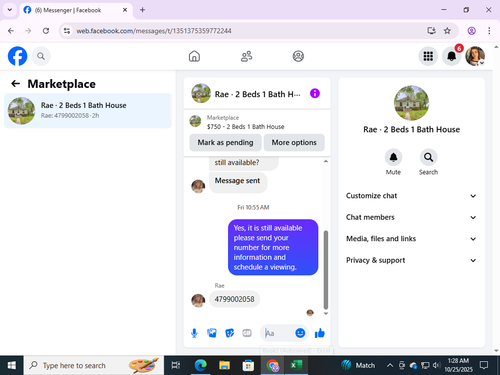The width and height of the screenshot is (500, 375).
Task: Click the chat scrollbar thumb
Action: pos(326,270)
